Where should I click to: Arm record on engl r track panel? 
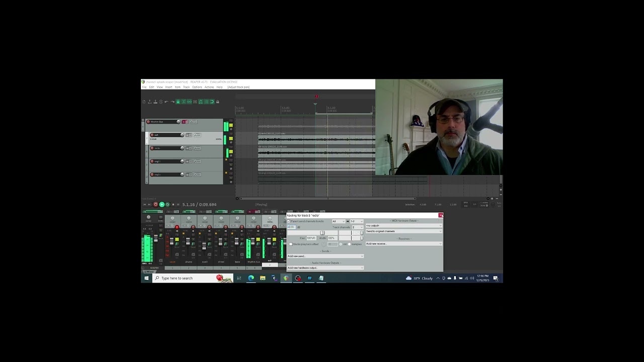(x=152, y=174)
